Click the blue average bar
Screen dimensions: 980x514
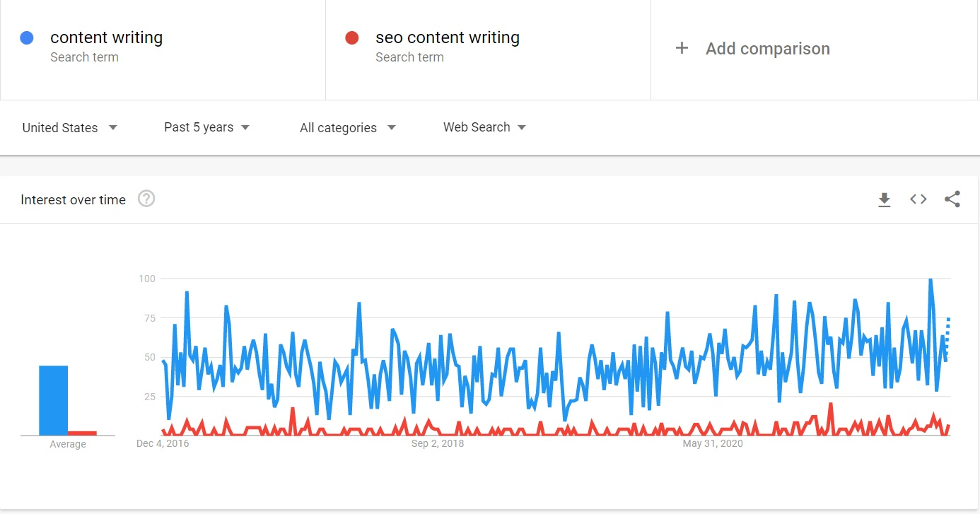[x=53, y=400]
